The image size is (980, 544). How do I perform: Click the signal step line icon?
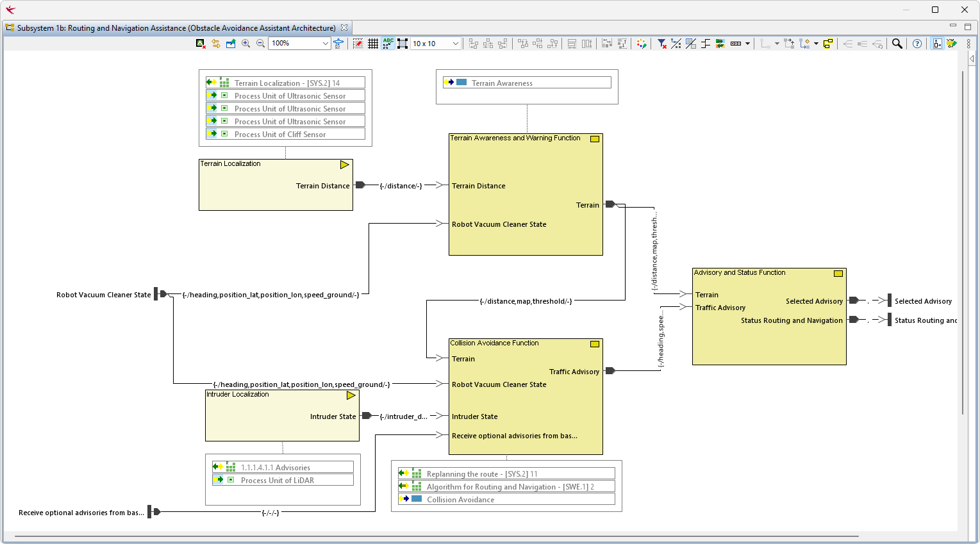coord(706,44)
